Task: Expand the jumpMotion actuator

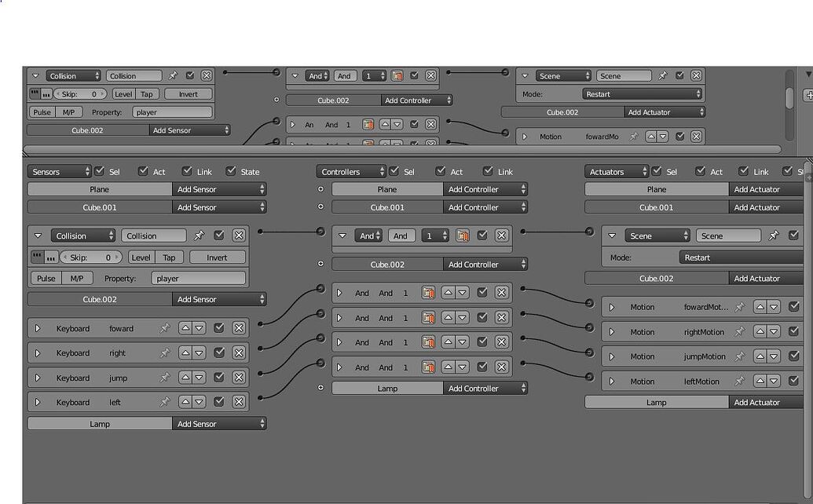Action: click(612, 356)
